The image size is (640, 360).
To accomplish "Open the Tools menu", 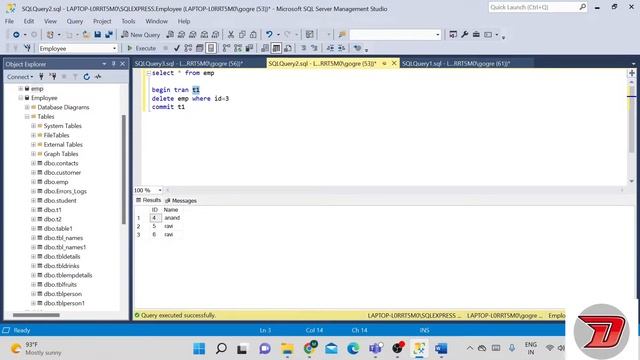I will (x=128, y=21).
